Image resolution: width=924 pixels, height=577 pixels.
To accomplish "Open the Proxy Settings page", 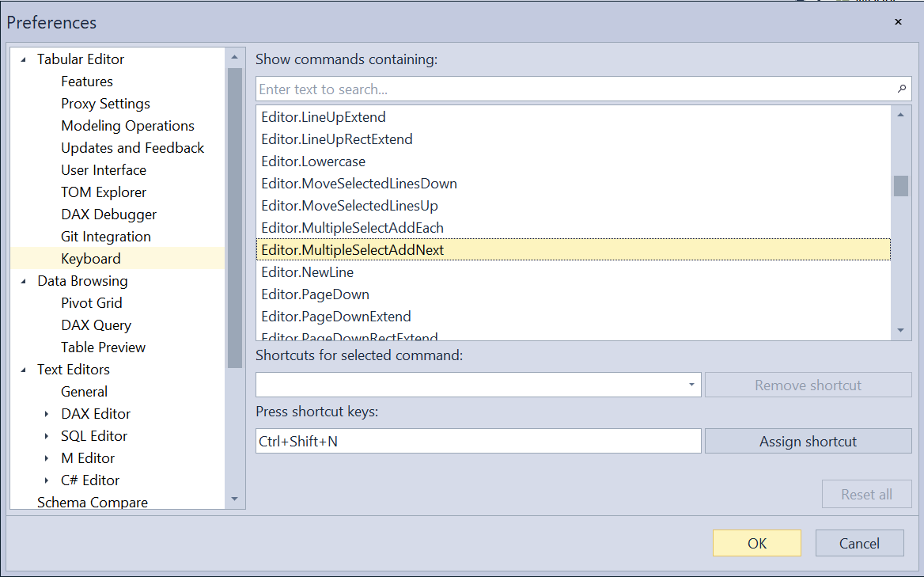I will pyautogui.click(x=105, y=103).
